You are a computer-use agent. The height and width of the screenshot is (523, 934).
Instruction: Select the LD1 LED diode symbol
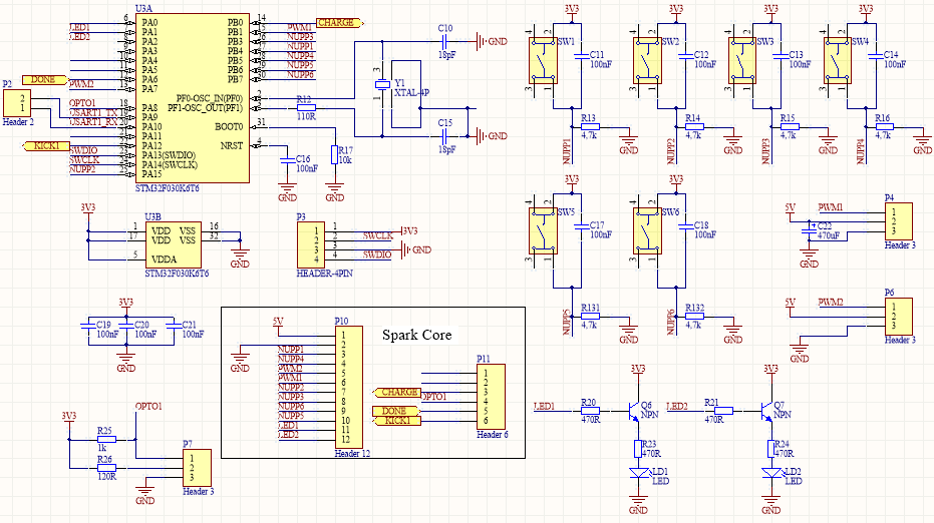point(637,473)
